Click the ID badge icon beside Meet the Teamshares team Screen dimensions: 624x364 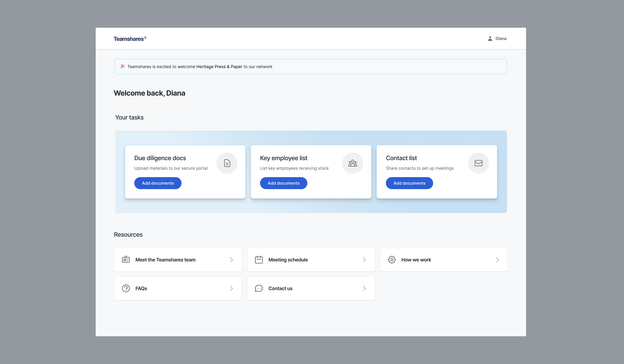(126, 260)
